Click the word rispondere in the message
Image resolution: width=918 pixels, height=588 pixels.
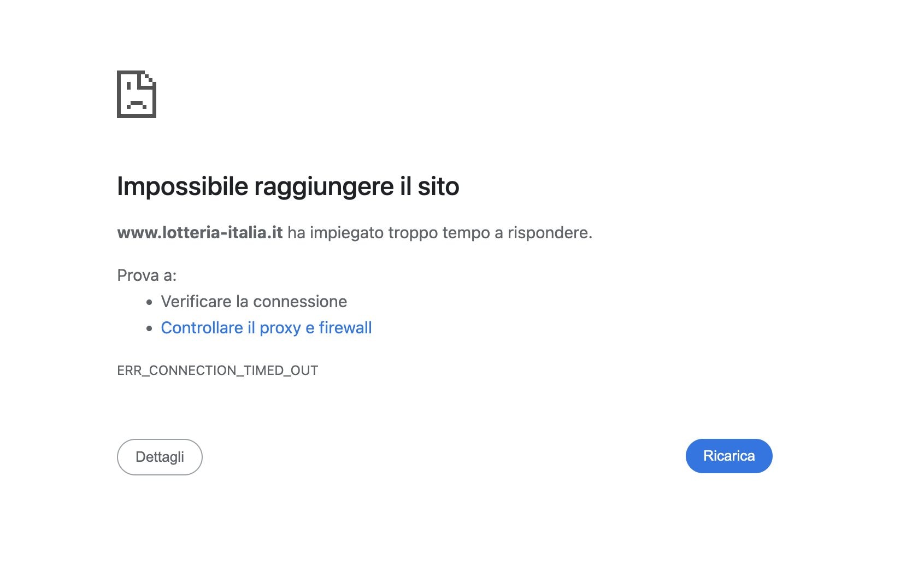pyautogui.click(x=549, y=233)
